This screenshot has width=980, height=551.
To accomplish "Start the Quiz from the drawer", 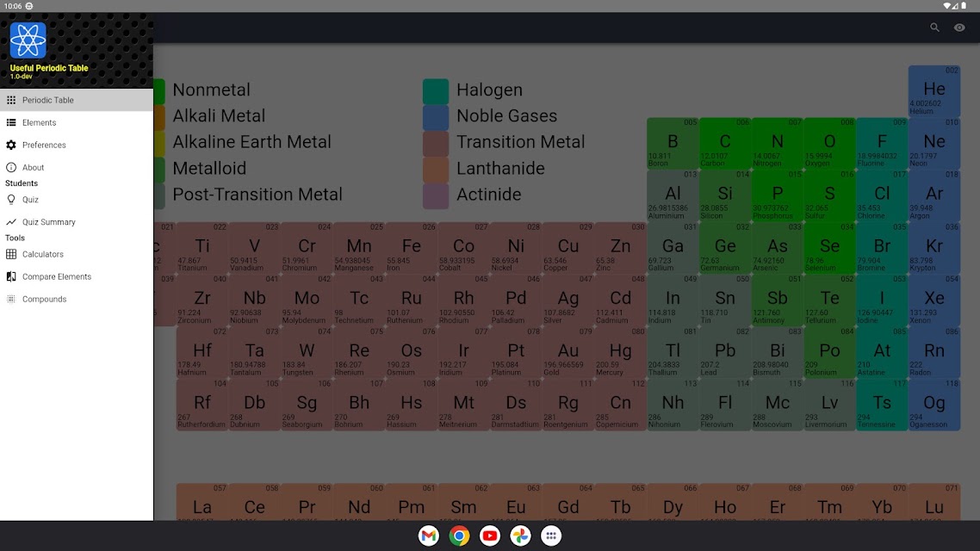I will pos(77,200).
